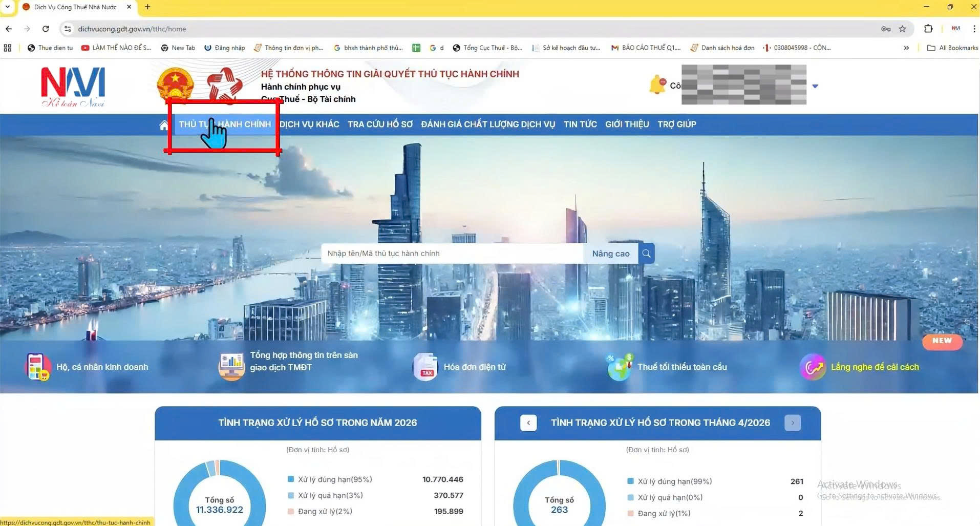Open the TRỢ GIÚP help link
This screenshot has width=980, height=526.
coord(676,124)
